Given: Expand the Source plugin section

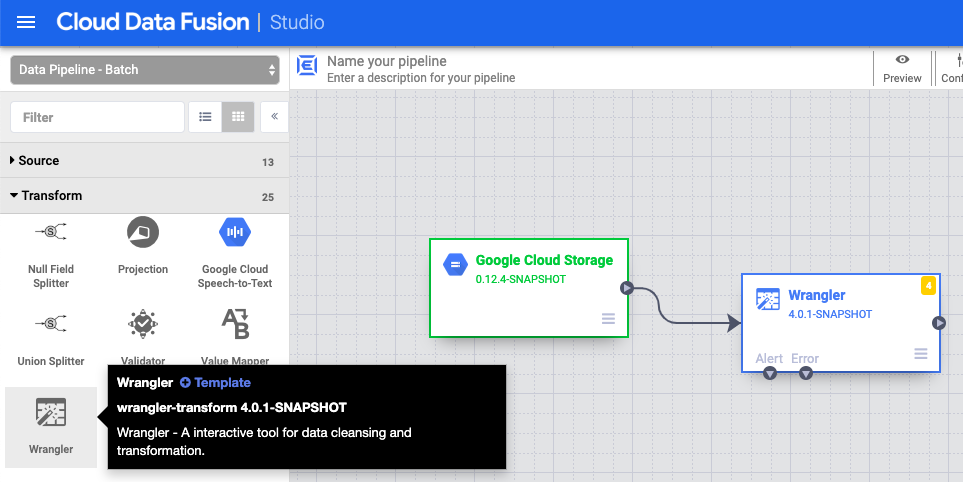Looking at the screenshot, I should (x=40, y=161).
